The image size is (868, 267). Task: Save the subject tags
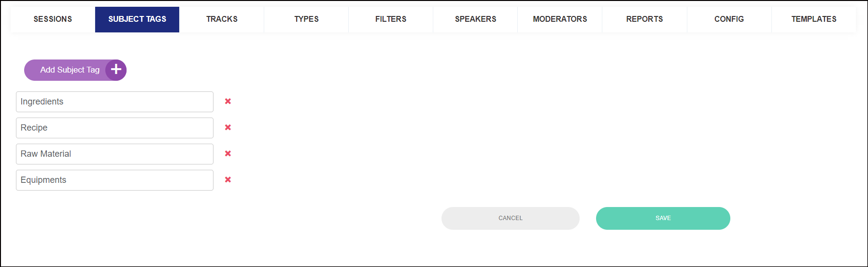[663, 218]
